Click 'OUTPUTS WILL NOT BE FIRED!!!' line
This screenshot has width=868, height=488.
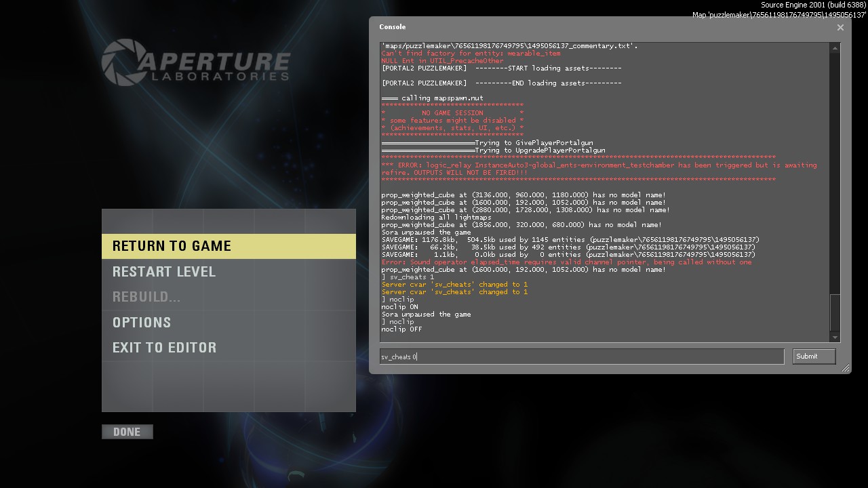[x=454, y=173]
